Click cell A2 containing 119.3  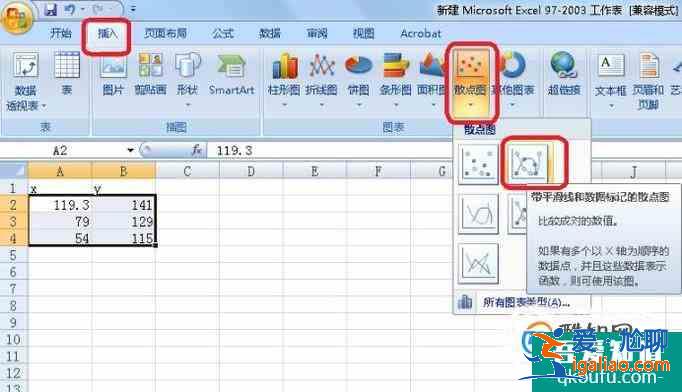(60, 204)
